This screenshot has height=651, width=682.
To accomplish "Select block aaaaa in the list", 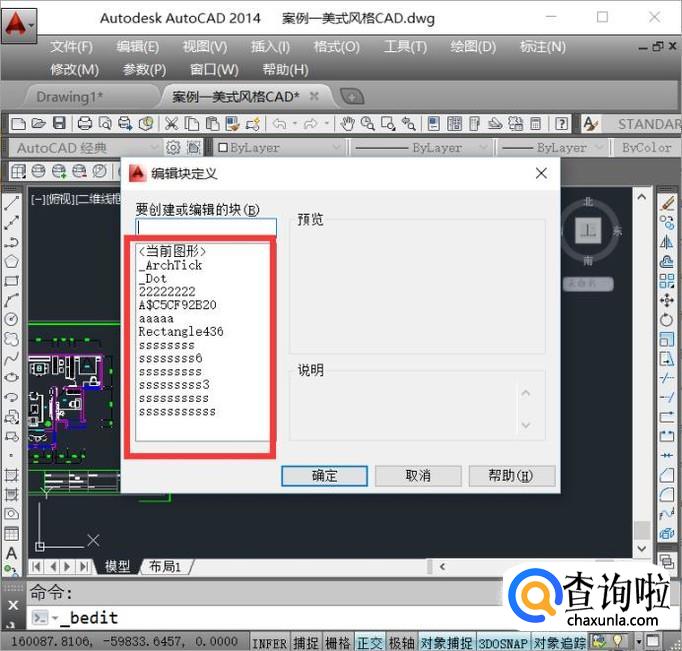I will click(156, 318).
